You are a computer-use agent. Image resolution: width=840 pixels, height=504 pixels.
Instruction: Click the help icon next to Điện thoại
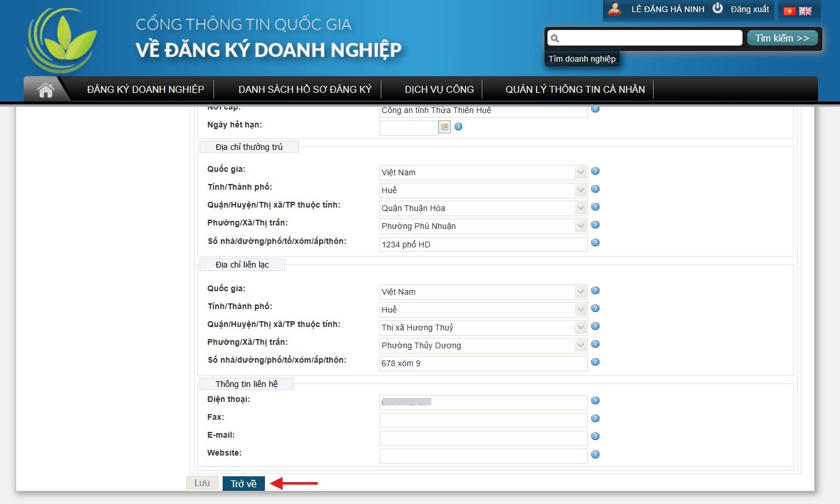tap(595, 401)
